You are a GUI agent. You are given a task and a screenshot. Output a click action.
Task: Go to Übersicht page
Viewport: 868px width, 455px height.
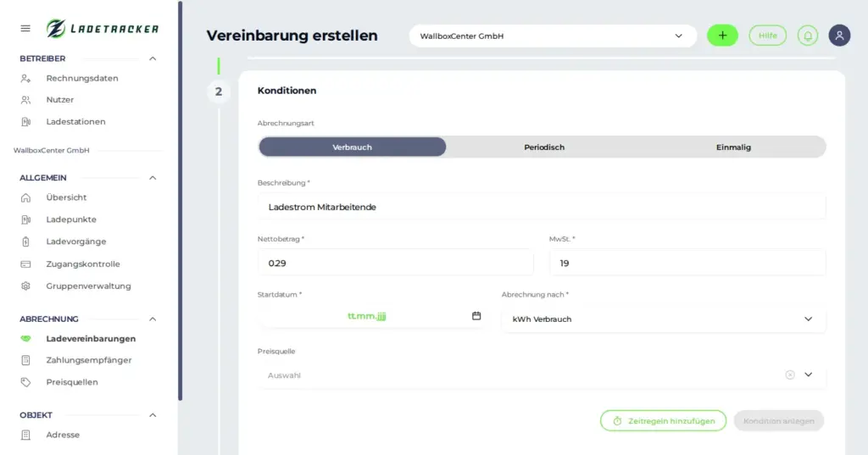pos(66,197)
